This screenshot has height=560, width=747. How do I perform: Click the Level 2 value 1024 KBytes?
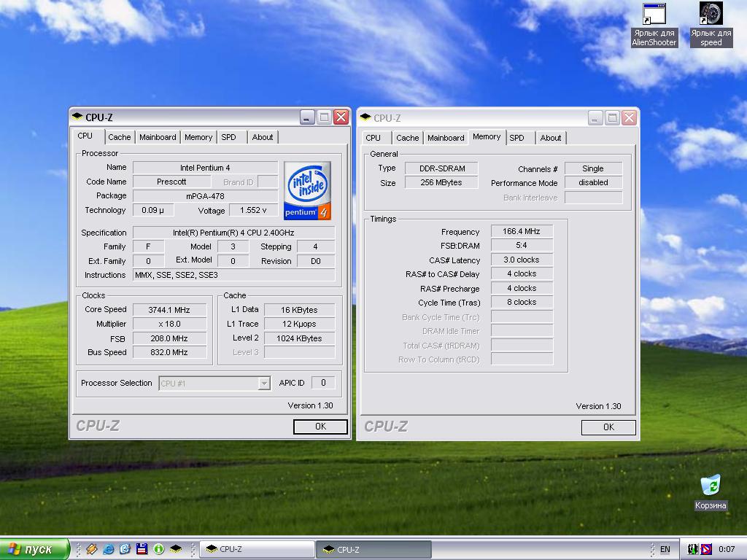tap(299, 338)
